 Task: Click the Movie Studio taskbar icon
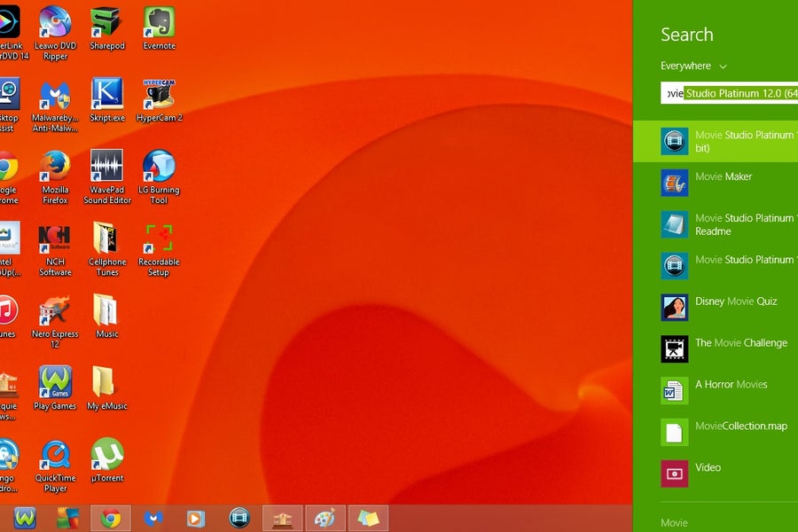tap(239, 518)
